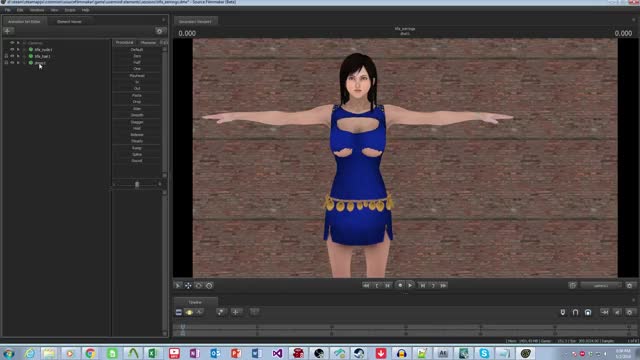This screenshot has height=360, width=640.
Task: Apply the Default procedural preset
Action: point(137,50)
